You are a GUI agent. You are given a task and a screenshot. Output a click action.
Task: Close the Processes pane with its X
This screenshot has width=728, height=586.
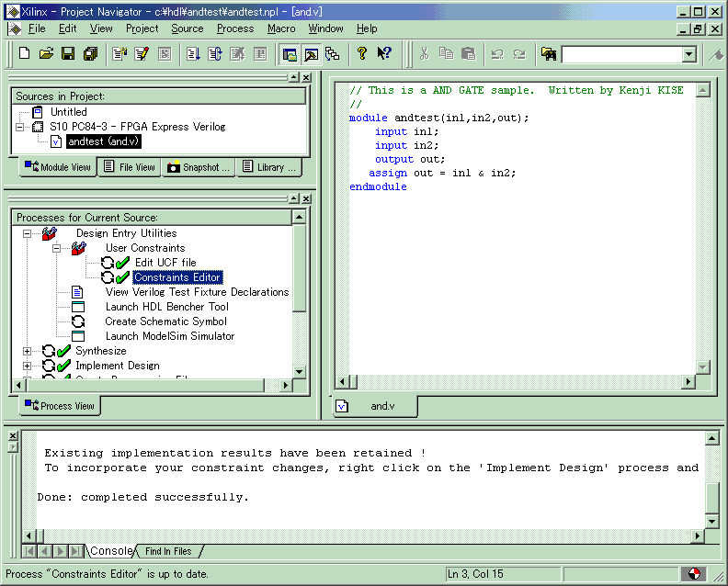306,198
